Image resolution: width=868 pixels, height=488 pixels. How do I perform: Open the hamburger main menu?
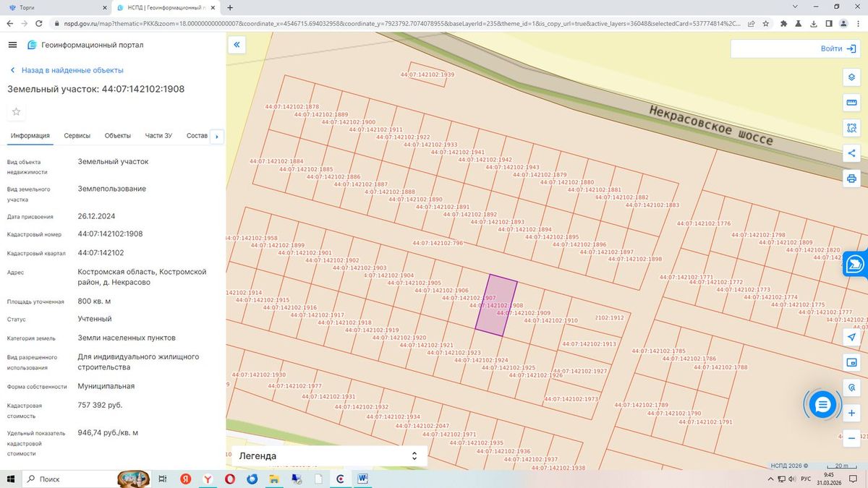12,45
